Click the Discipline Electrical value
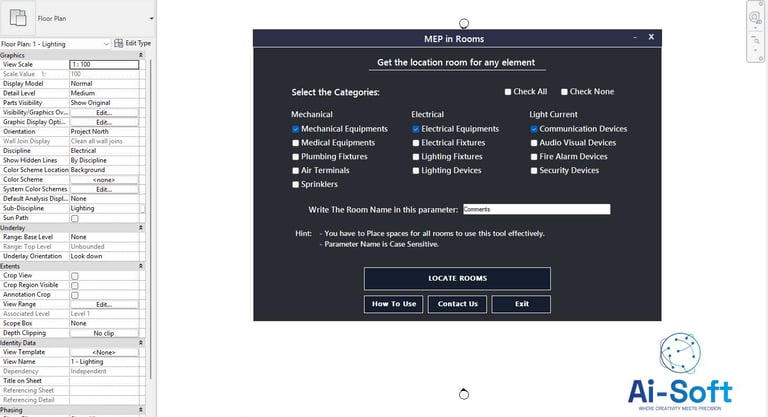The width and height of the screenshot is (768, 417). point(104,151)
